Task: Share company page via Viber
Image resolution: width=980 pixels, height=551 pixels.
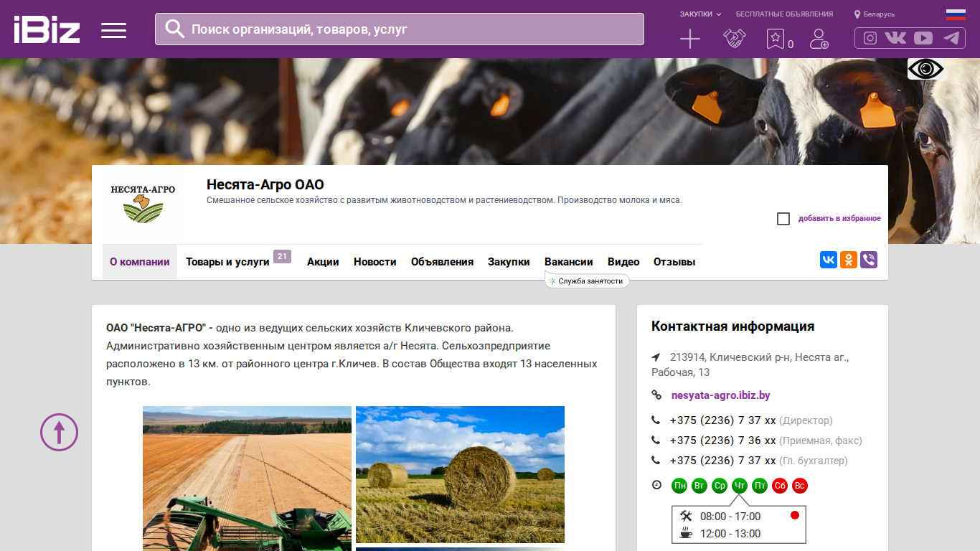Action: pyautogui.click(x=869, y=260)
